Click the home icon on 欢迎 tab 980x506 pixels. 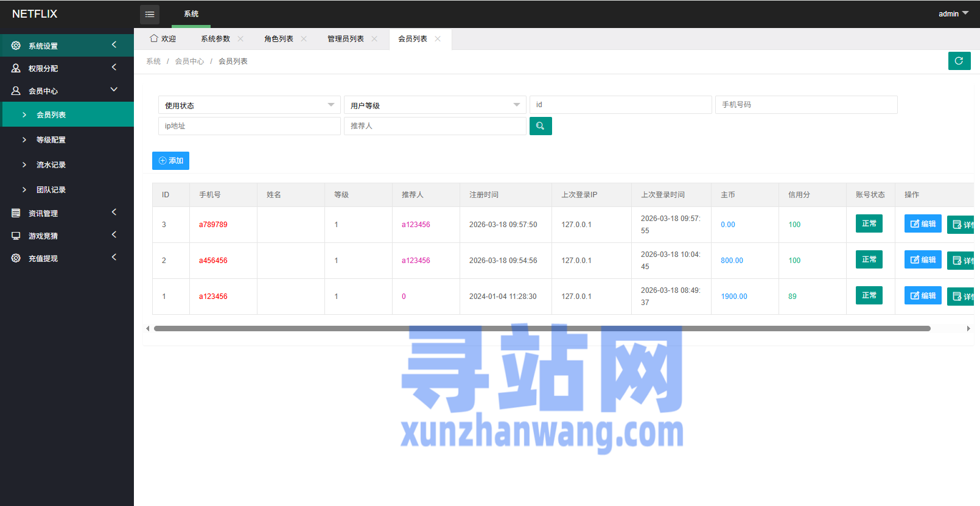click(x=154, y=38)
